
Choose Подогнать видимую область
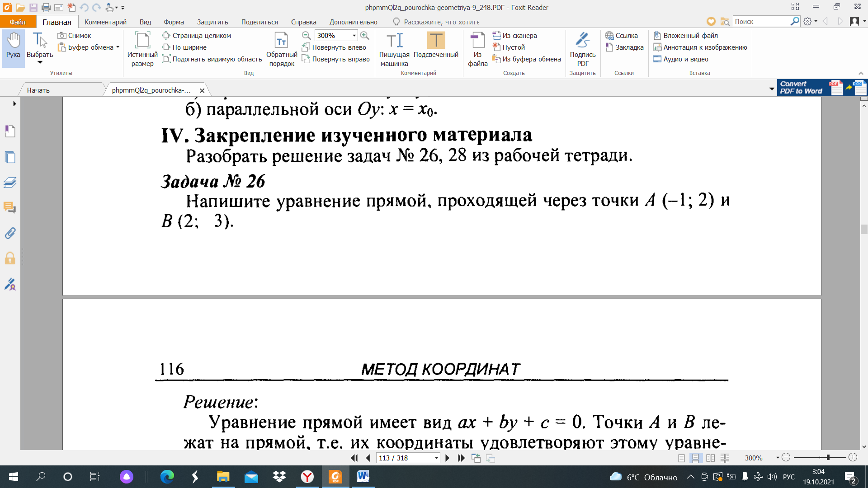212,59
